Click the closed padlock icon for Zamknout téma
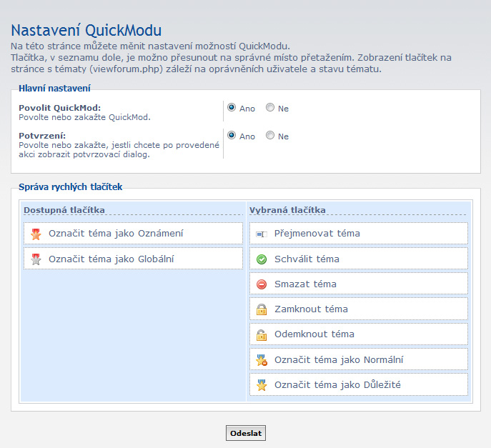Screen dimensions: 491x448 (x=262, y=309)
